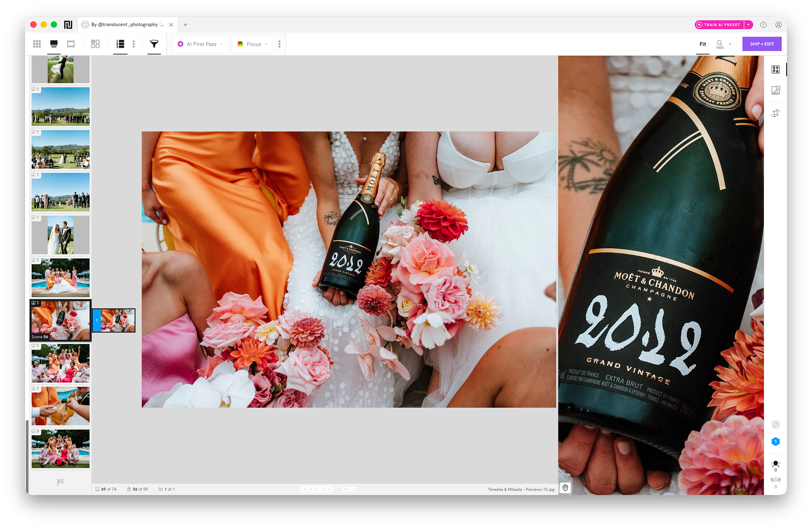Select the group by pool thumbnail with badge 3
Screen dimensions: 812x528
pyautogui.click(x=61, y=448)
